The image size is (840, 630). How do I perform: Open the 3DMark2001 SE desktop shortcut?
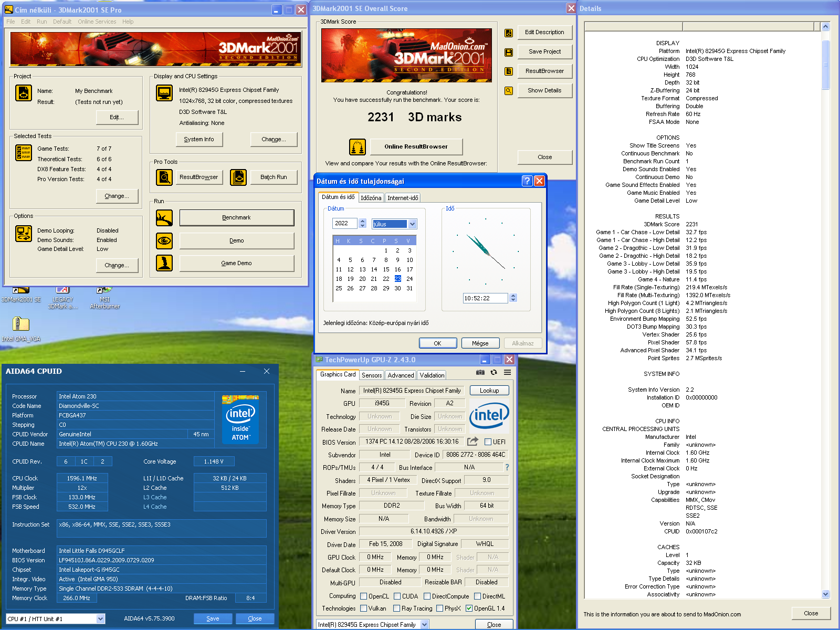21,295
